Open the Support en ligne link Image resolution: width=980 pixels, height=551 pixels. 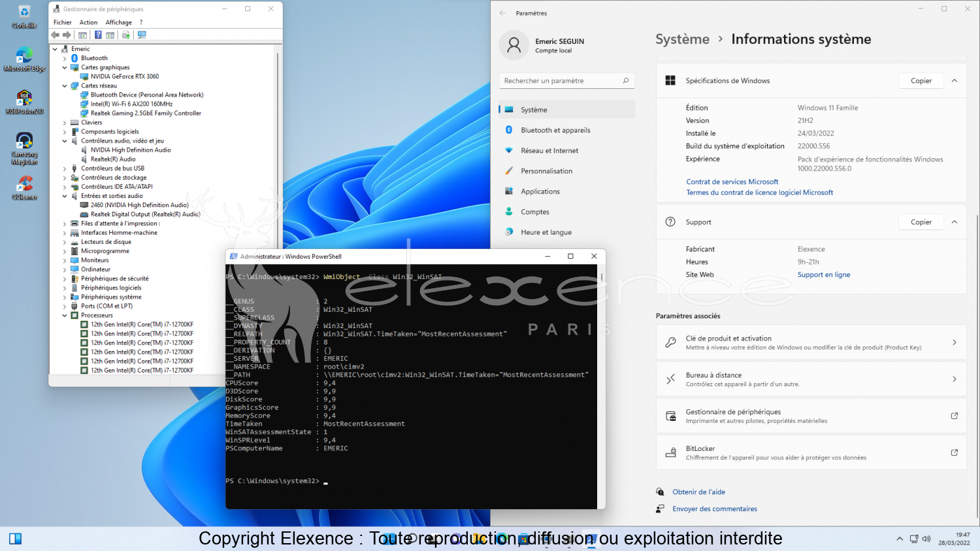[823, 275]
